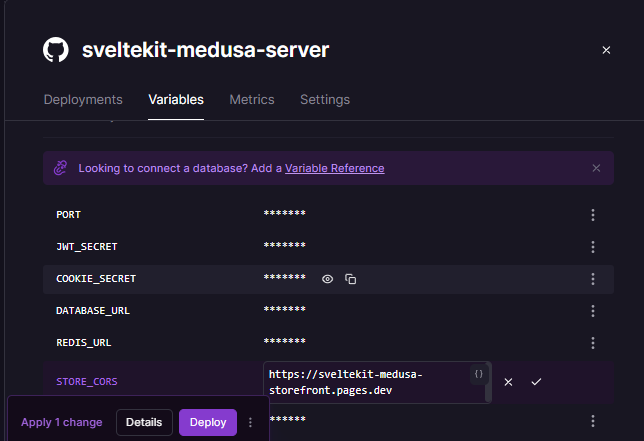Open the options menu for REDIS_URL
644x441 pixels.
click(593, 343)
